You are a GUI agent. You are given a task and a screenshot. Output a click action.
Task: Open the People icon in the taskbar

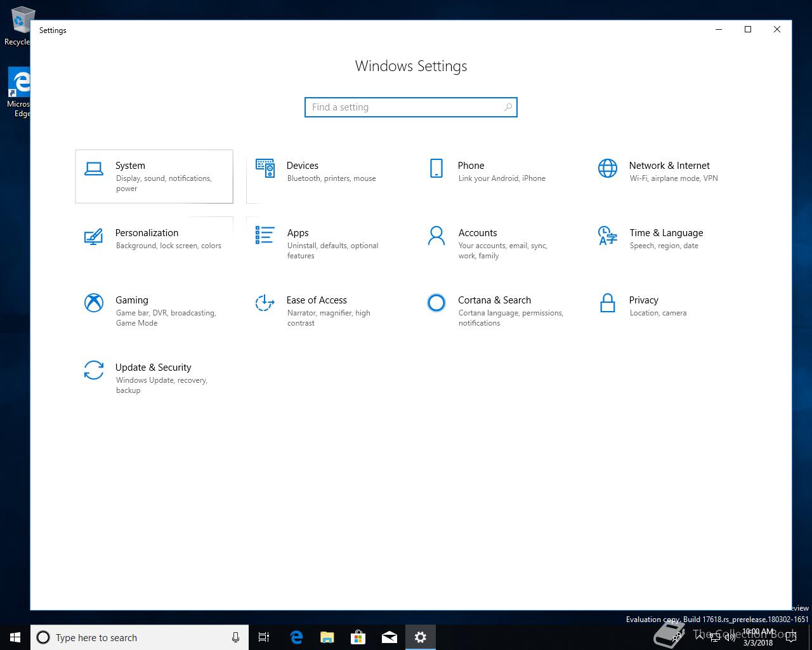[x=678, y=637]
